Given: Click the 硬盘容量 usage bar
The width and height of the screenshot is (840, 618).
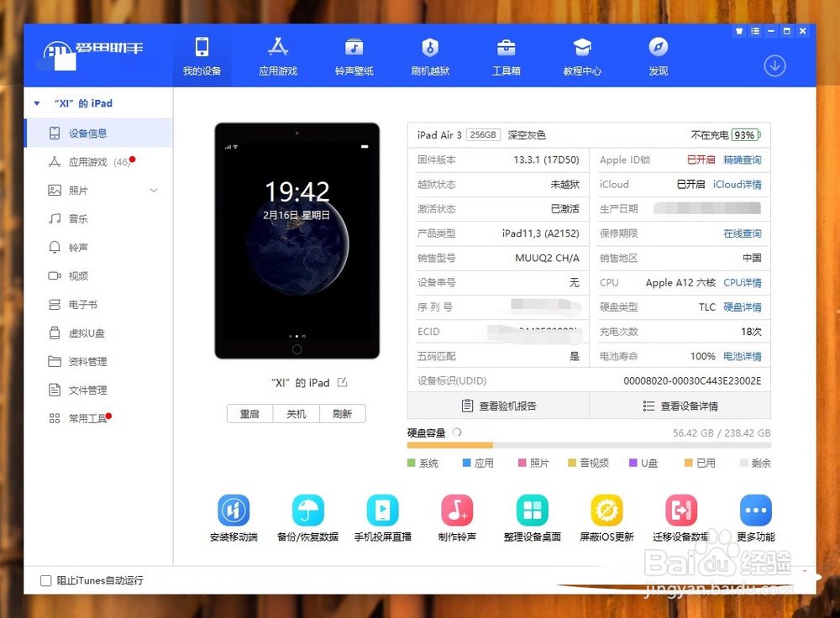Looking at the screenshot, I should click(589, 446).
